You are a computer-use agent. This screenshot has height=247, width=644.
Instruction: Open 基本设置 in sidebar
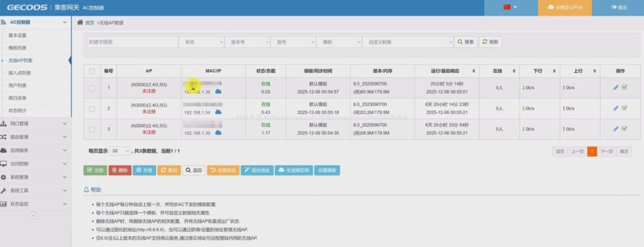17,35
